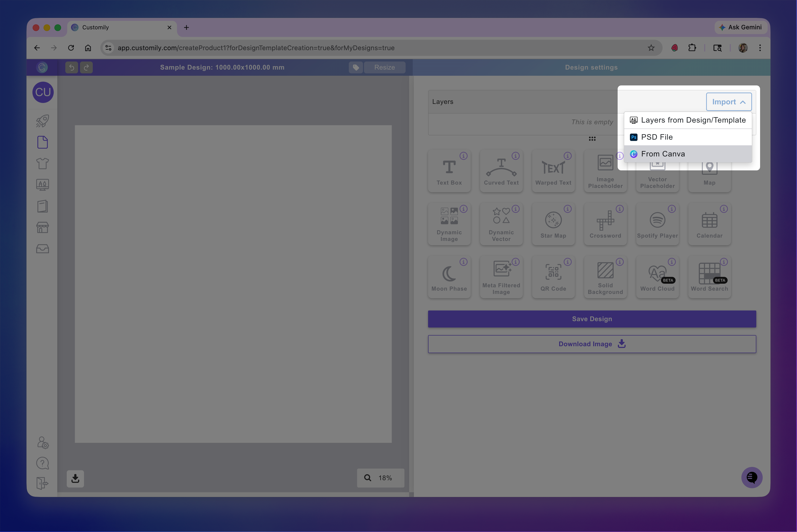Click the blank design canvas
The width and height of the screenshot is (797, 532).
point(233,284)
